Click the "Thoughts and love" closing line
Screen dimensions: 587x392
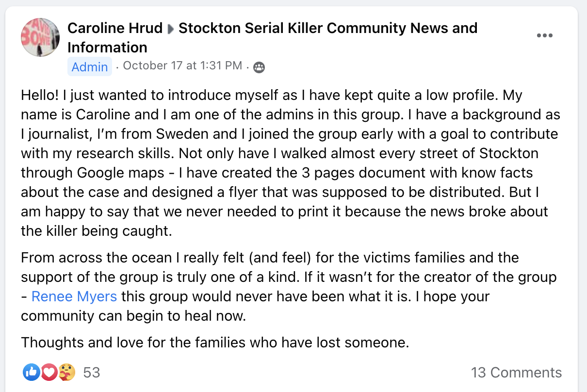[x=215, y=343]
